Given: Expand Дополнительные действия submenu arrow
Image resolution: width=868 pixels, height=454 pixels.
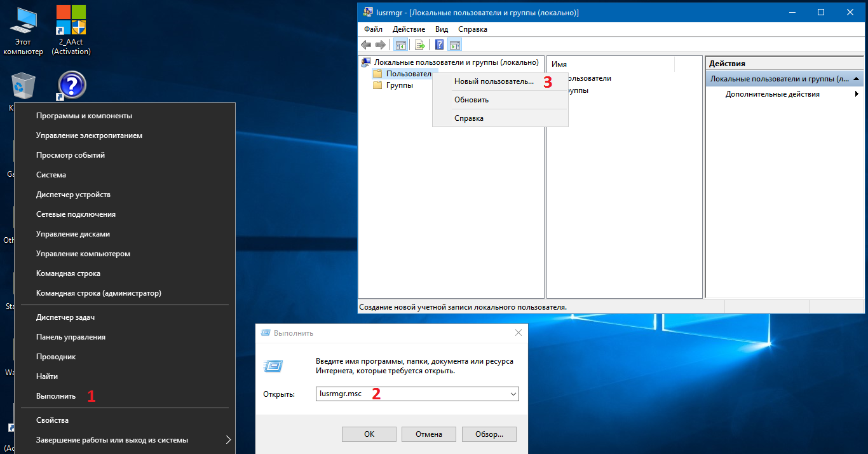Looking at the screenshot, I should pos(857,94).
